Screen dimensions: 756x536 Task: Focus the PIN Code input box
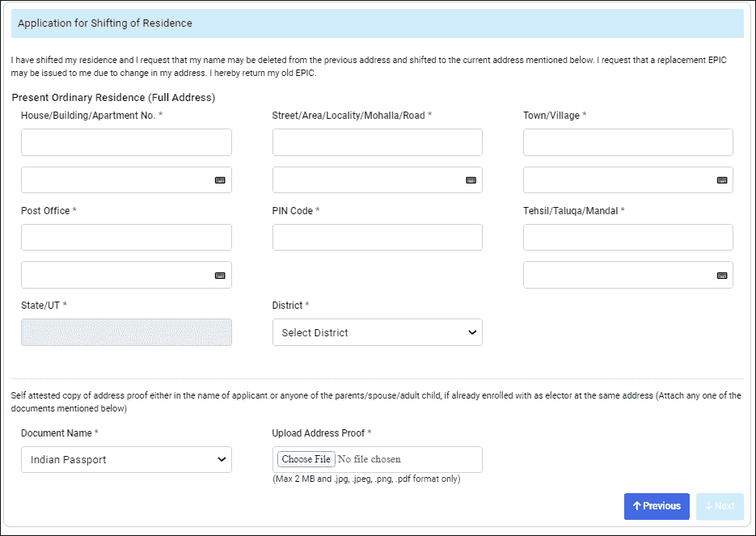pos(377,238)
